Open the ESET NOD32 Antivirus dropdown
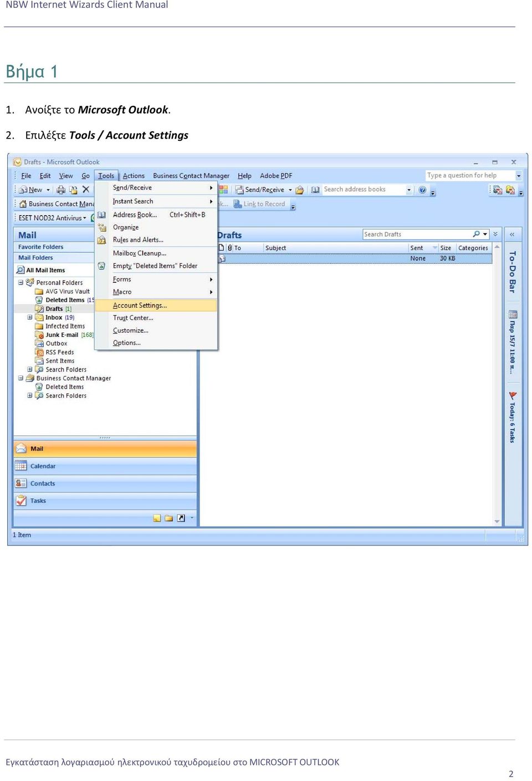This screenshot has height=781, width=532. [85, 218]
